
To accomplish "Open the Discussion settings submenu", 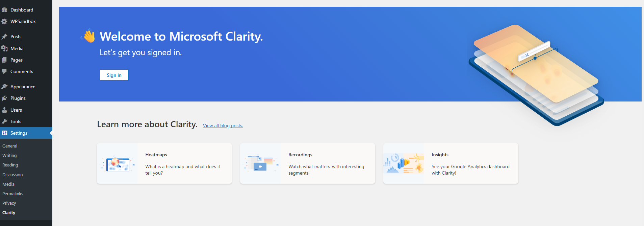I will (x=12, y=175).
